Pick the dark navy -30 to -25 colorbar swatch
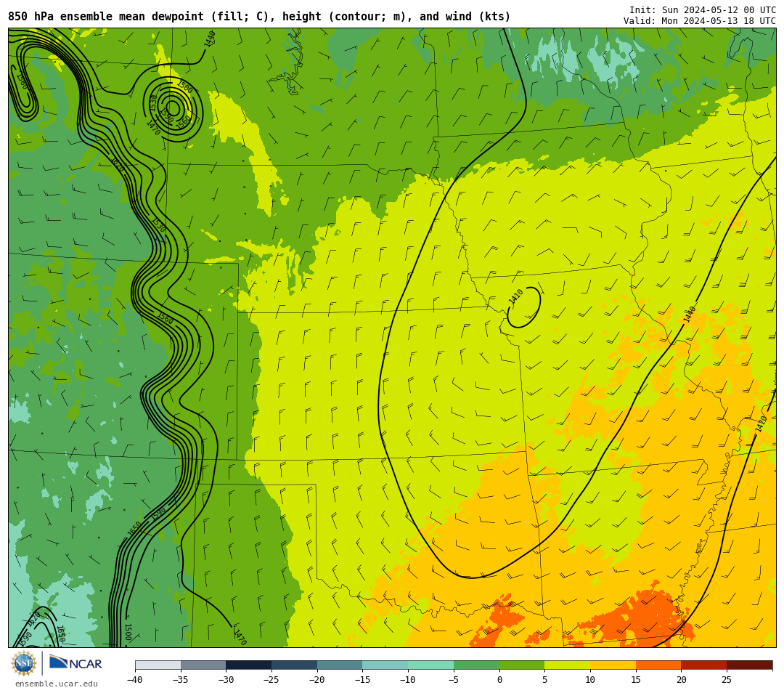784x693 pixels. [x=248, y=665]
